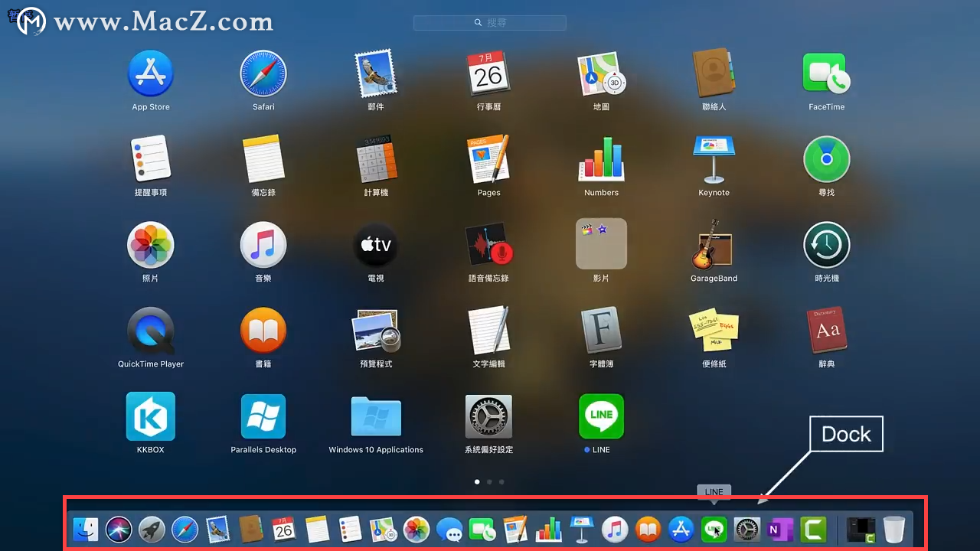This screenshot has height=551, width=980.
Task: Click the LINE icon in the Dock
Action: point(714,530)
